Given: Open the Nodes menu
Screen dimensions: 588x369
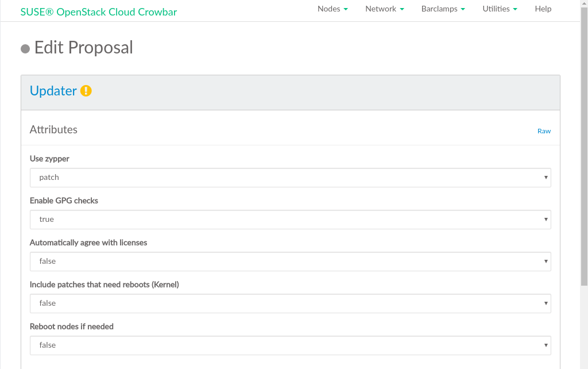Looking at the screenshot, I should coord(332,9).
